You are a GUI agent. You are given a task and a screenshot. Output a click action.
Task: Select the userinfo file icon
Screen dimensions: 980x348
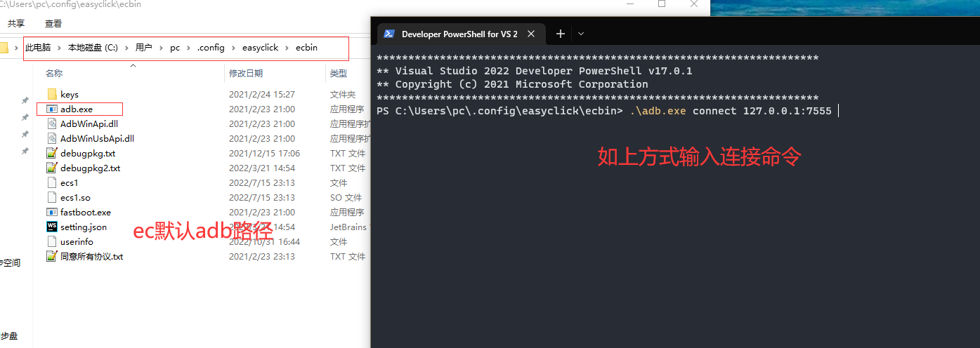click(52, 241)
